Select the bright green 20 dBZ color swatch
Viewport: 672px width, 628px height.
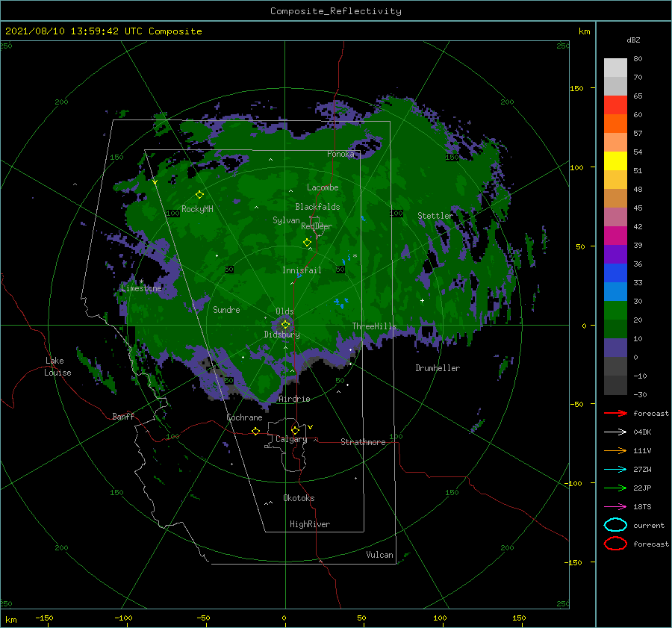(x=615, y=311)
